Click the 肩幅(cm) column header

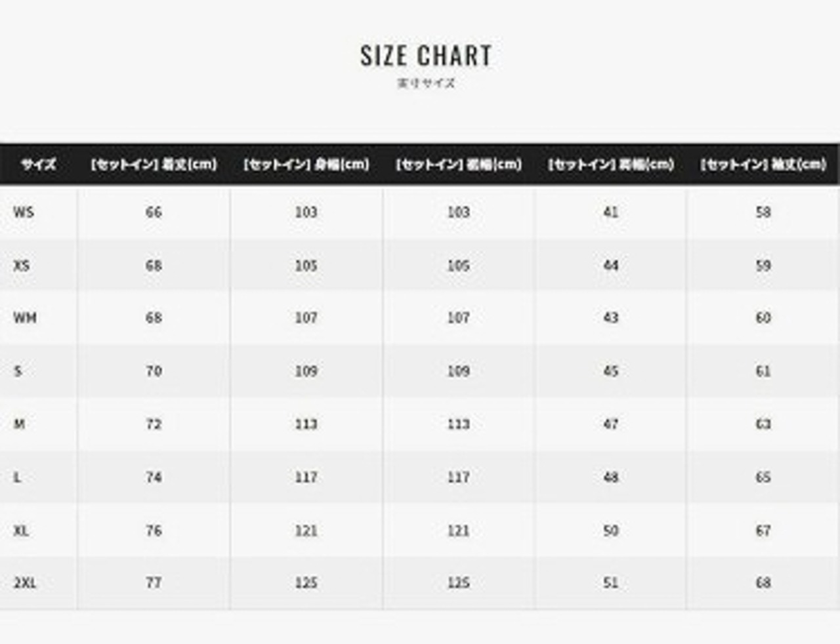(x=611, y=164)
